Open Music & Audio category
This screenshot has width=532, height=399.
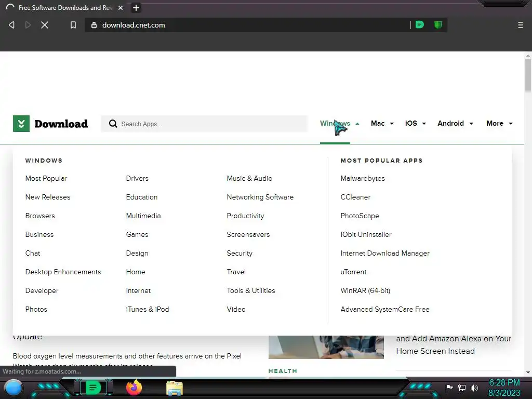point(249,179)
